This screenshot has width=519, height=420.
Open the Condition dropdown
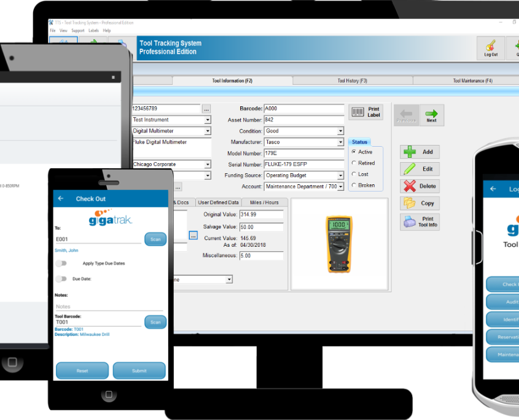[x=341, y=131]
